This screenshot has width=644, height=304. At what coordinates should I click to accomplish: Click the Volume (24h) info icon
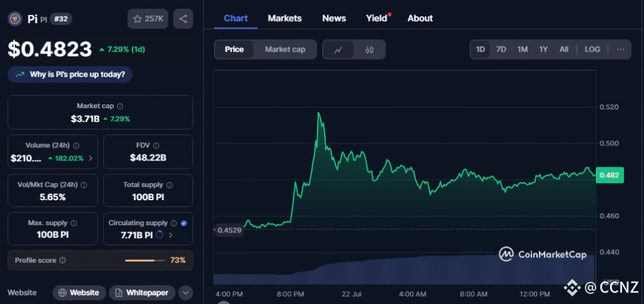click(76, 145)
